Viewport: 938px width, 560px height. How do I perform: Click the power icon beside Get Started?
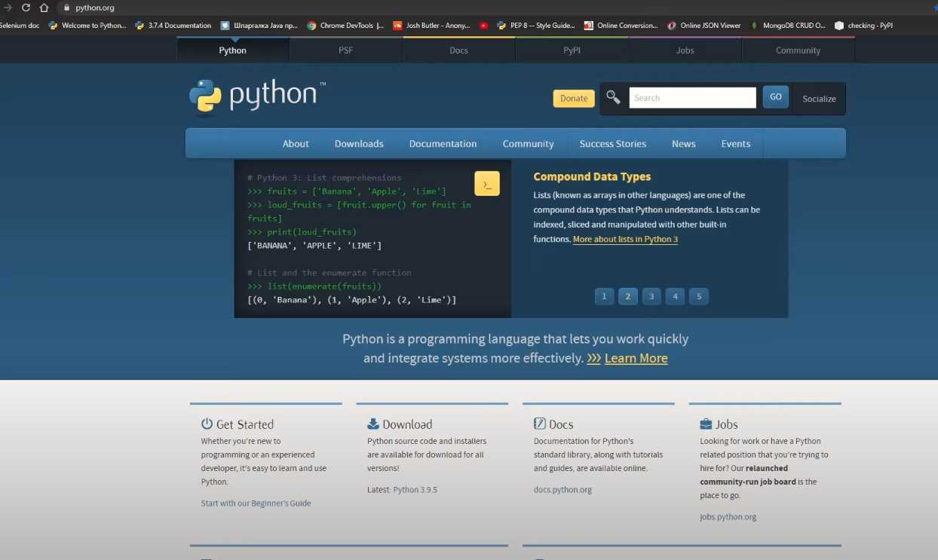coord(205,424)
